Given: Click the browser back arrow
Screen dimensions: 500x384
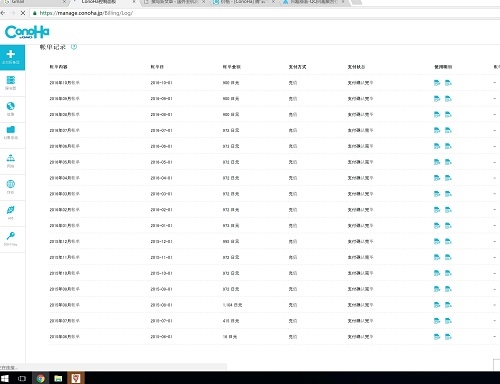Looking at the screenshot, I should point(3,13).
